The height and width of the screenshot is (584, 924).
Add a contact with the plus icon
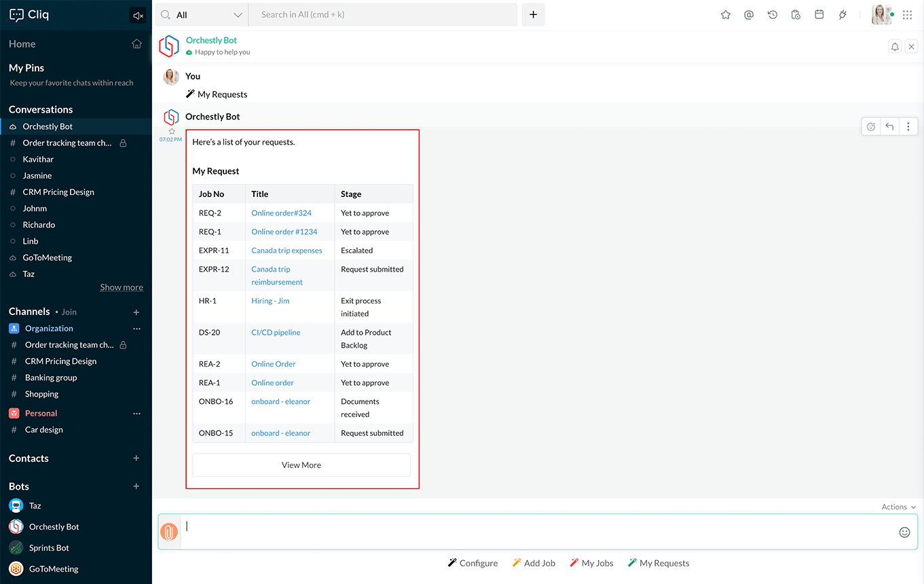[x=136, y=458]
